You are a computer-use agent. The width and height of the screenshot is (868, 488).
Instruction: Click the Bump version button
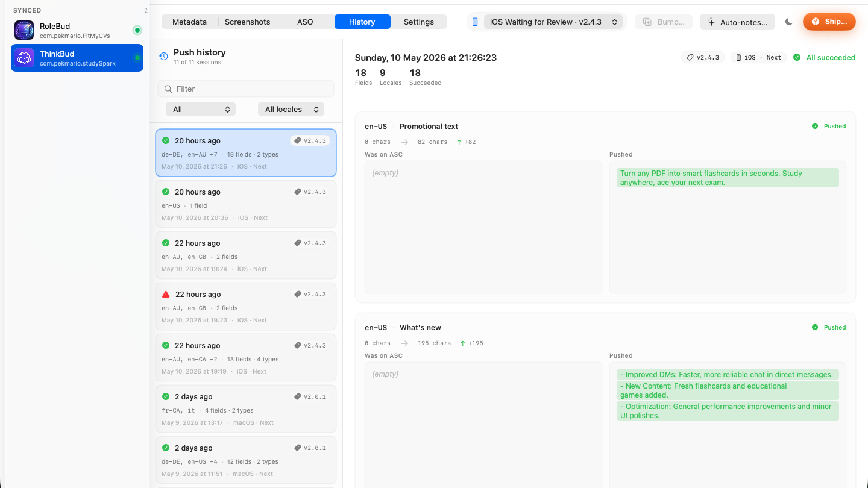pos(664,22)
